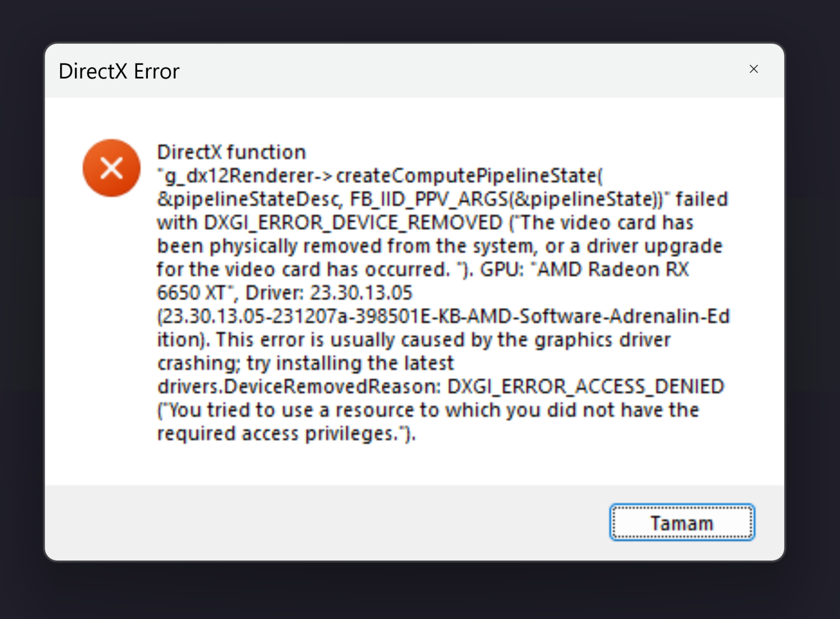The height and width of the screenshot is (619, 840).
Task: Click the red error X icon
Action: (x=111, y=168)
